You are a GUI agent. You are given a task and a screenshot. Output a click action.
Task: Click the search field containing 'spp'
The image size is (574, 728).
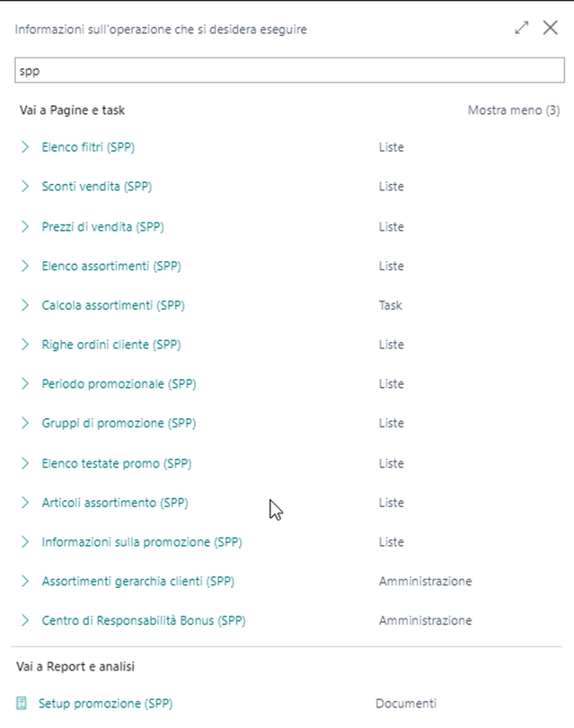287,71
